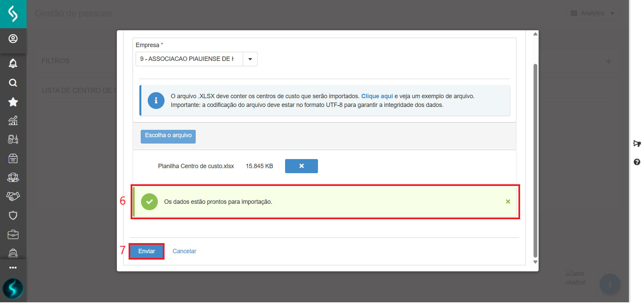Click the modal scrollbar down arrow

(535, 262)
